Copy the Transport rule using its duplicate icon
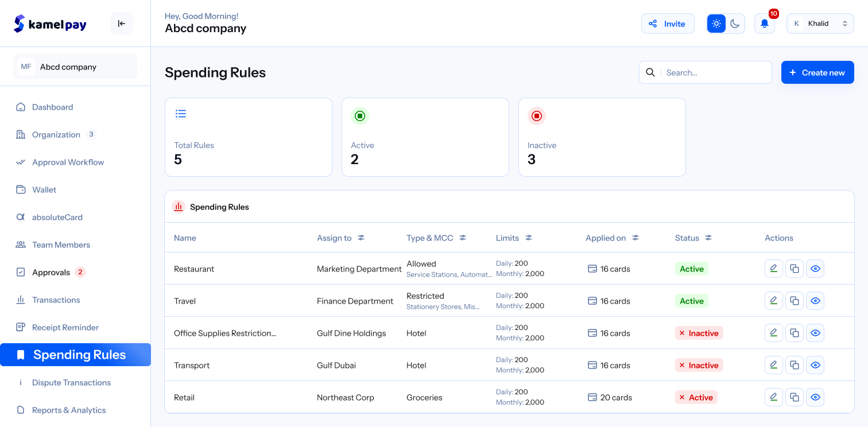Image resolution: width=868 pixels, height=427 pixels. pyautogui.click(x=794, y=365)
